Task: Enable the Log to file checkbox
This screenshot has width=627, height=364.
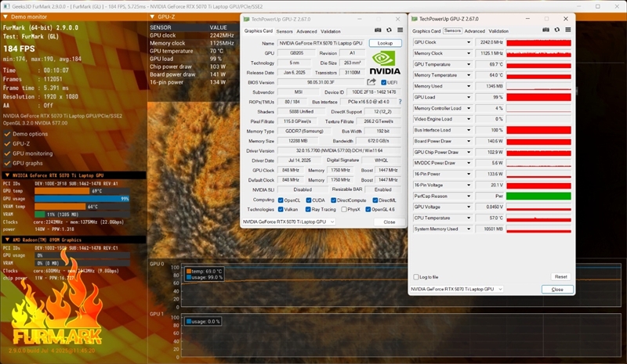Action: point(416,277)
